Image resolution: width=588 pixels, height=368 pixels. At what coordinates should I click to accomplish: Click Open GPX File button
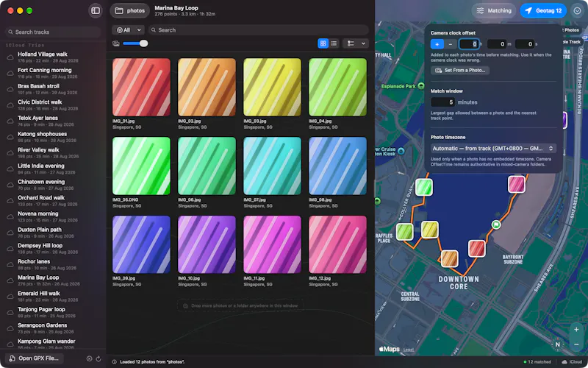click(x=34, y=358)
